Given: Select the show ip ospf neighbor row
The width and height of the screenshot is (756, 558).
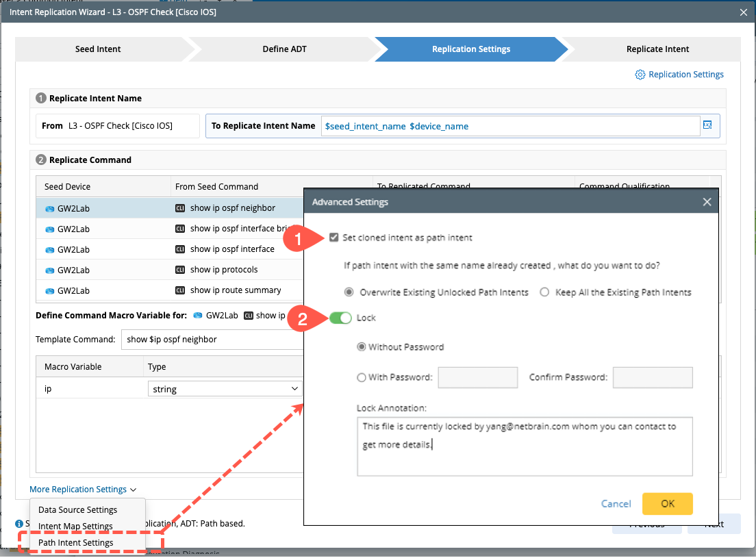Looking at the screenshot, I should click(x=170, y=208).
